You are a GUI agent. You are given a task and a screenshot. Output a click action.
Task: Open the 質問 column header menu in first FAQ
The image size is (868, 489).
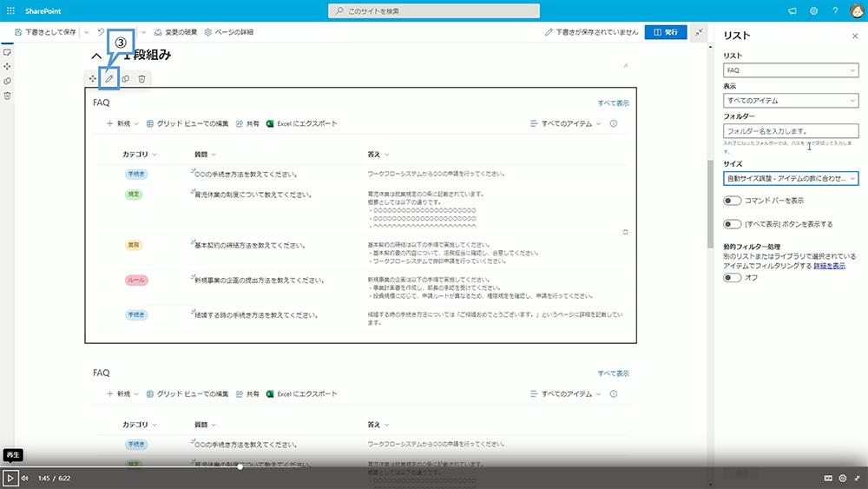pyautogui.click(x=205, y=155)
